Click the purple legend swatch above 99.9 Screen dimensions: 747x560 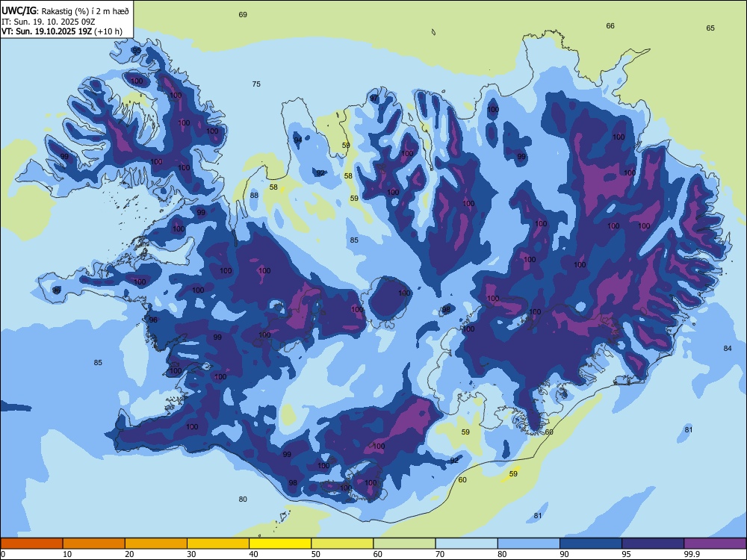coord(715,544)
